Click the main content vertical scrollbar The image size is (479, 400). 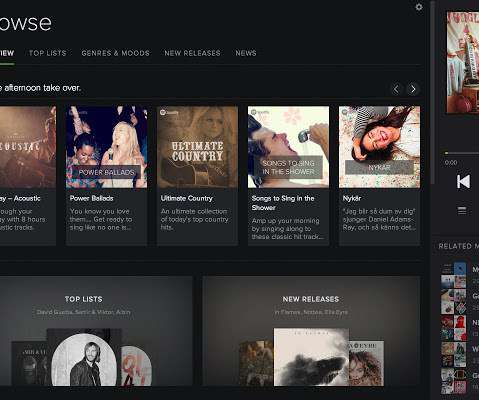tap(433, 92)
